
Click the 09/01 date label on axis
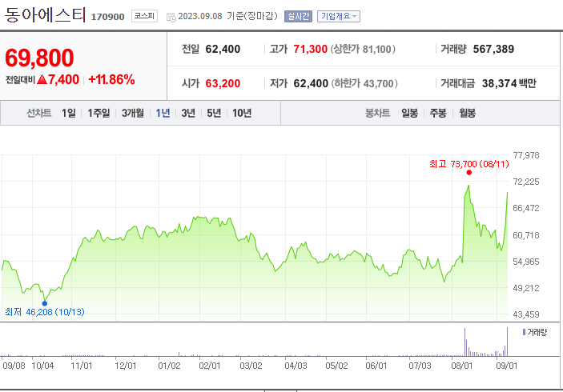pos(507,366)
